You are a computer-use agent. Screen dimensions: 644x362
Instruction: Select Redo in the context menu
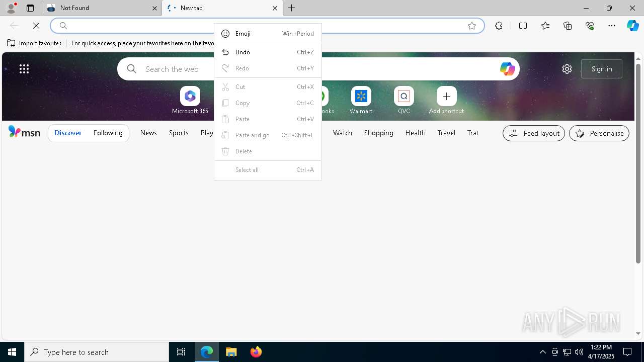(268, 68)
